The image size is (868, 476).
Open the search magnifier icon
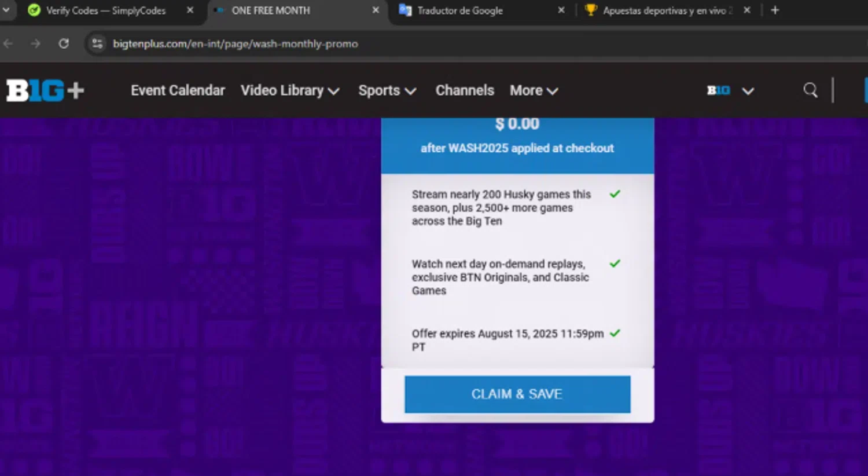(x=810, y=90)
